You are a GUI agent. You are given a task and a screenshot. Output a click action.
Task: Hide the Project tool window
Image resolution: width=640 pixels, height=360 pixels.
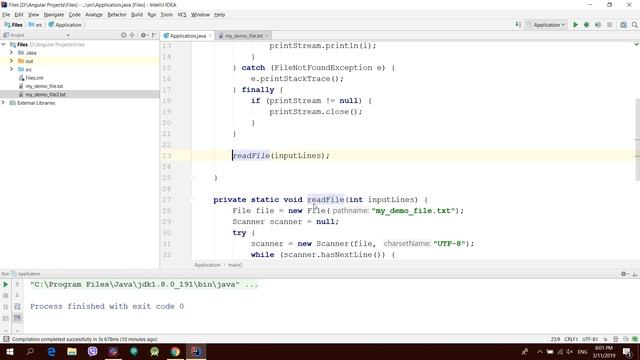154,35
